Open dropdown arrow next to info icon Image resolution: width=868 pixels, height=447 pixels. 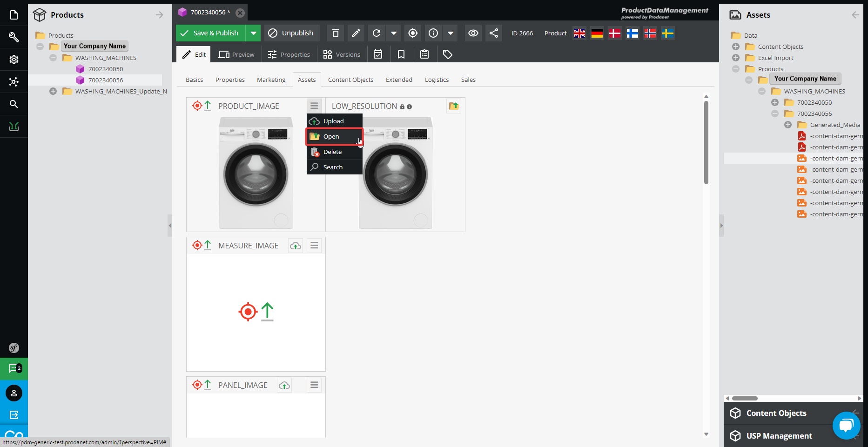pos(451,33)
